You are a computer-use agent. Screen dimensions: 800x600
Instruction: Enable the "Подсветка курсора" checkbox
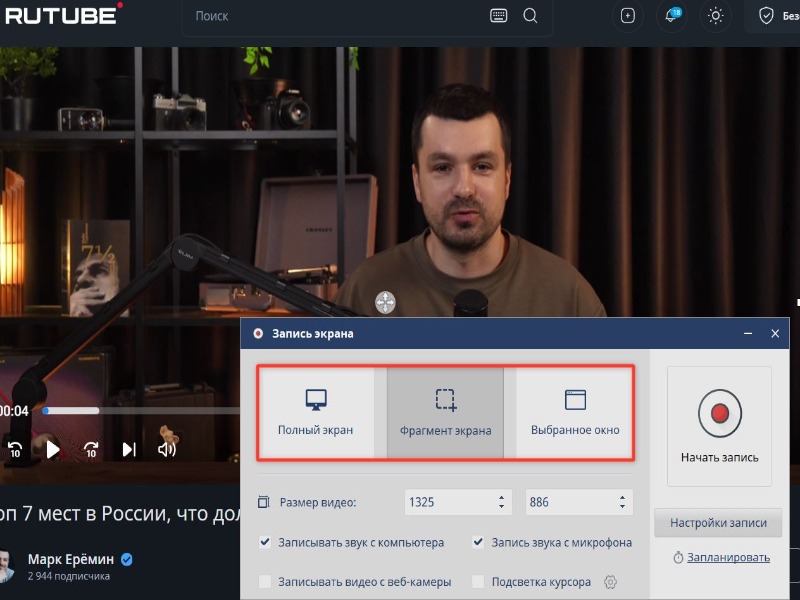[x=478, y=582]
